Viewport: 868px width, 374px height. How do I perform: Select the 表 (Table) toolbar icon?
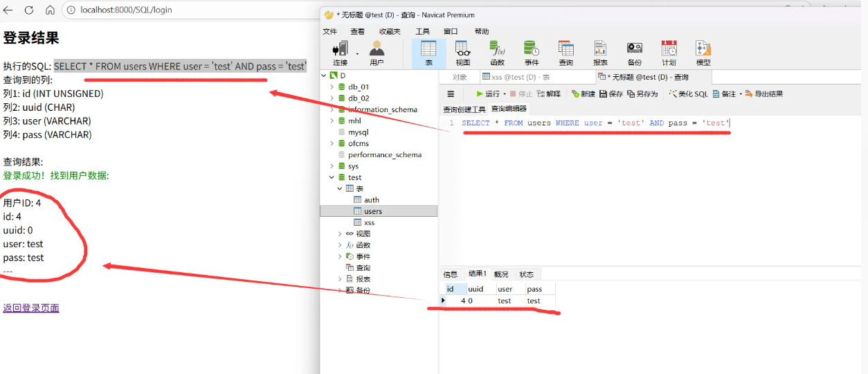(x=428, y=53)
